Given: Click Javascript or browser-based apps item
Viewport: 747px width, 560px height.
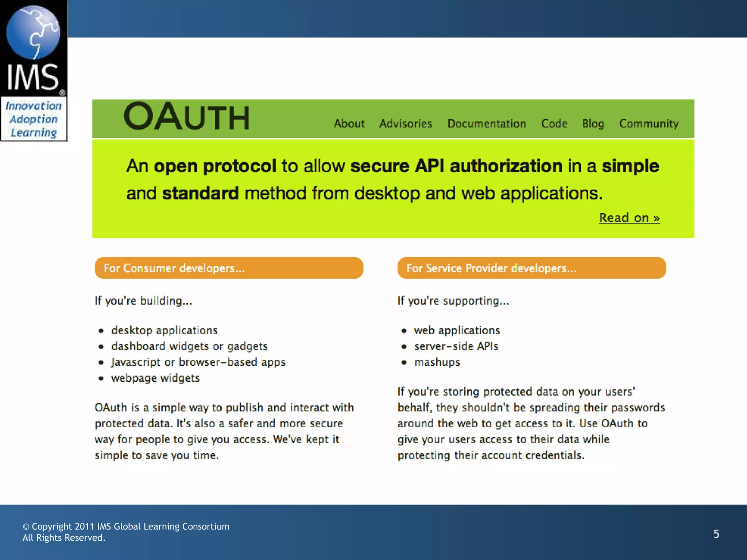Looking at the screenshot, I should tap(198, 362).
